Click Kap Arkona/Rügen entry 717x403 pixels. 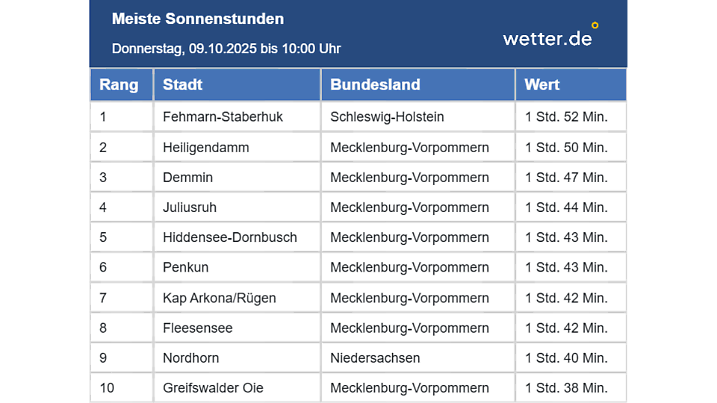(x=219, y=297)
